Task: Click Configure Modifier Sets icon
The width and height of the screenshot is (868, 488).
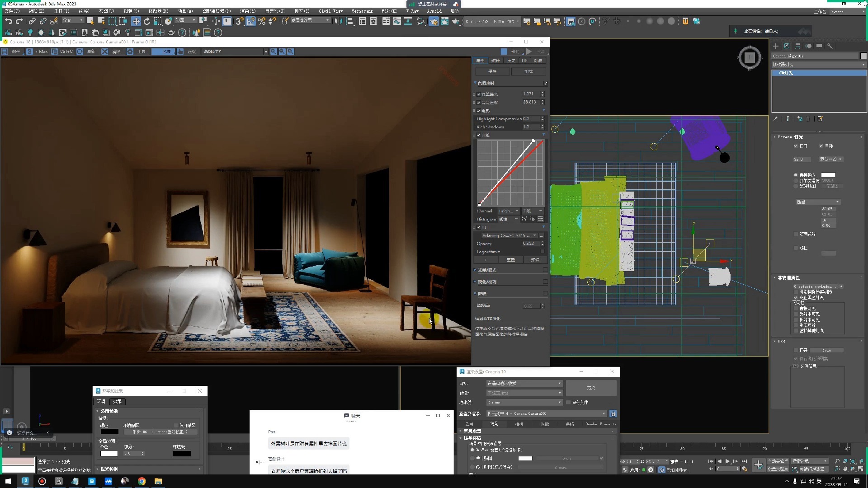Action: click(820, 119)
